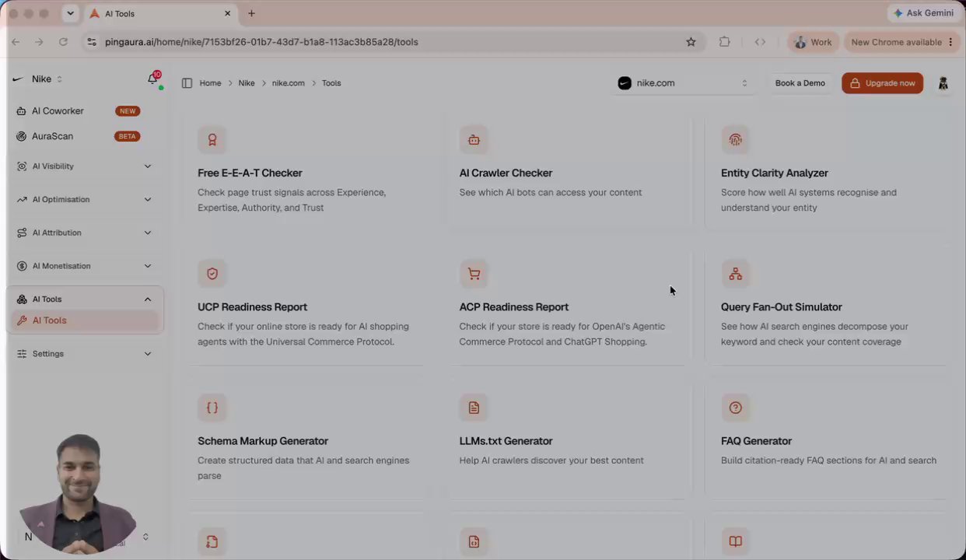The height and width of the screenshot is (560, 966).
Task: Open the ACP Readiness Report title
Action: pos(513,306)
